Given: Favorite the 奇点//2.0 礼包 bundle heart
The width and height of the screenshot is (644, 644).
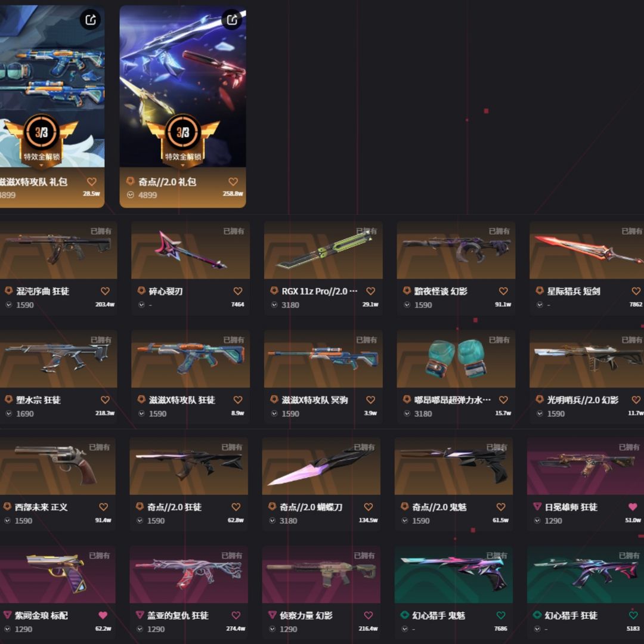Looking at the screenshot, I should pyautogui.click(x=233, y=181).
